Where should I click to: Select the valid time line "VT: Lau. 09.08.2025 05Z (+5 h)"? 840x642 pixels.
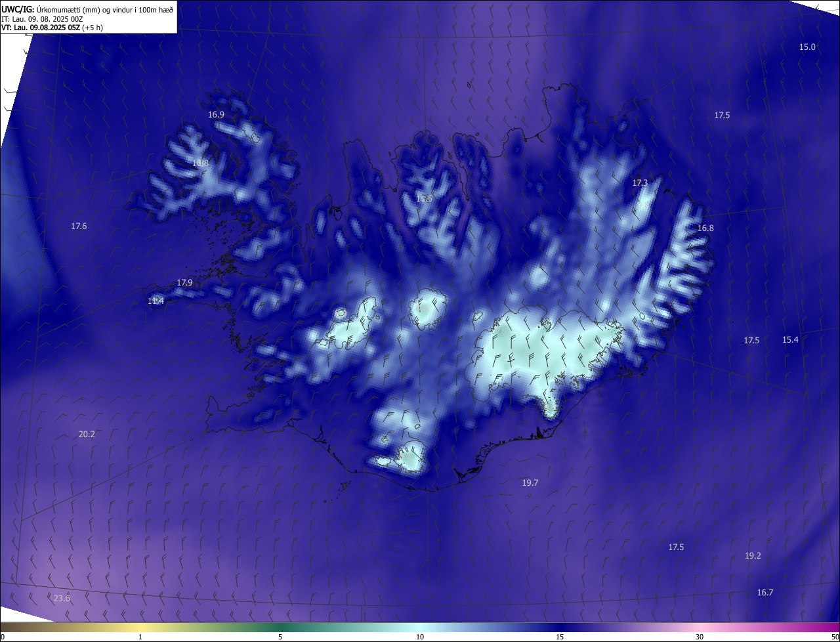click(52, 28)
